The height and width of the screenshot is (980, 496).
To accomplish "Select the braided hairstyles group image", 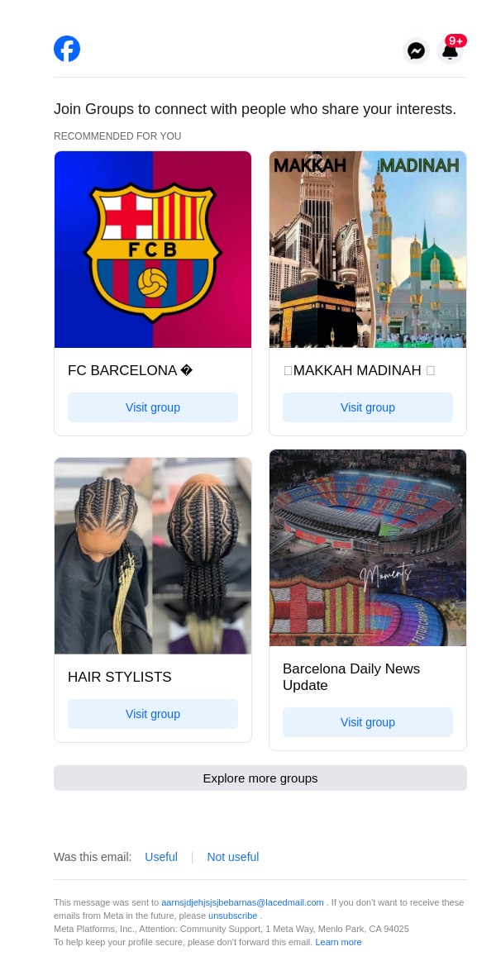I will [153, 556].
